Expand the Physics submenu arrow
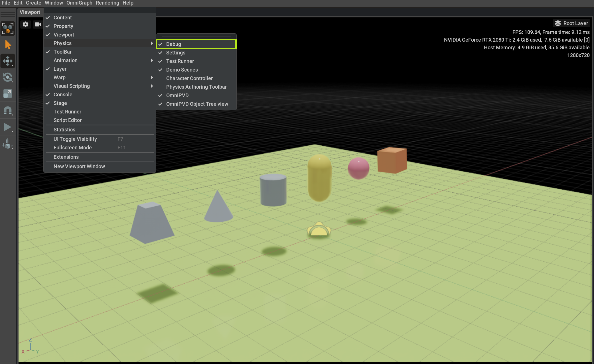594x364 pixels. 151,43
